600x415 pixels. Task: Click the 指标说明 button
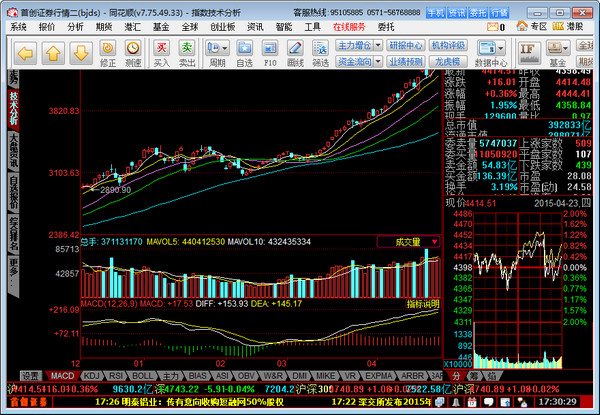tap(421, 302)
